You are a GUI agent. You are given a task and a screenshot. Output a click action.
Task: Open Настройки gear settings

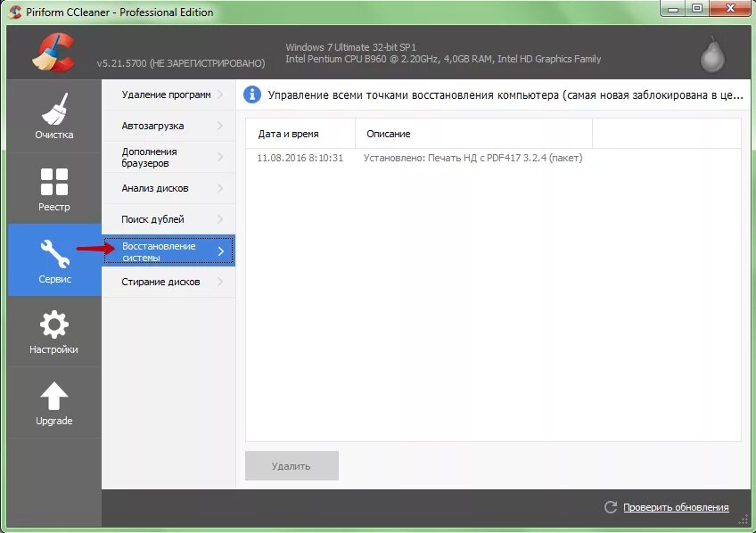[54, 332]
